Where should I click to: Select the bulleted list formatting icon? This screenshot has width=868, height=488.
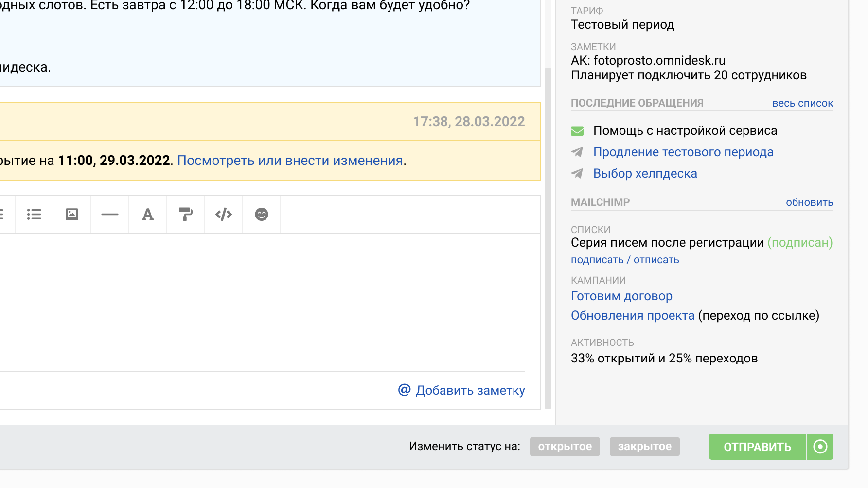(x=34, y=214)
